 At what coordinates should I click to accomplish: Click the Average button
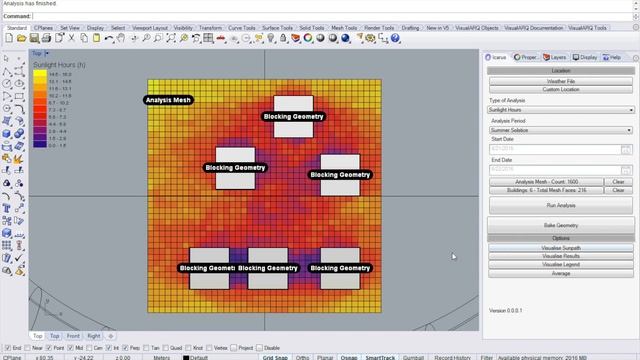tap(561, 273)
